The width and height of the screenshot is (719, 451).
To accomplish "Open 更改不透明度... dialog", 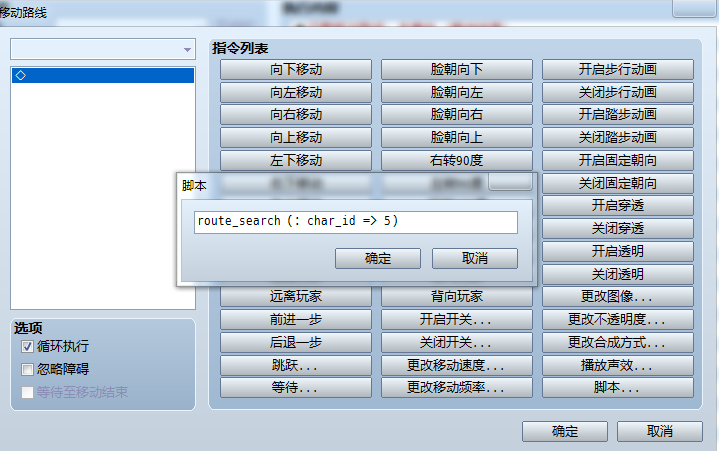I will coord(618,319).
